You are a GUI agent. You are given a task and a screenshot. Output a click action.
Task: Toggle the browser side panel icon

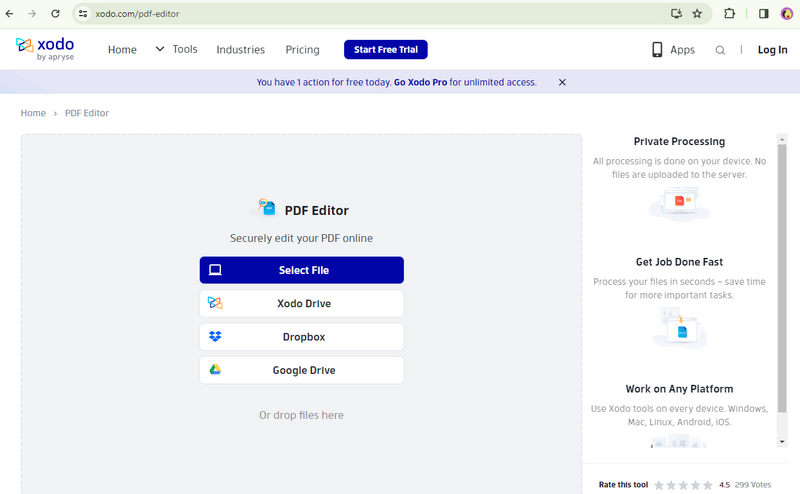click(763, 14)
